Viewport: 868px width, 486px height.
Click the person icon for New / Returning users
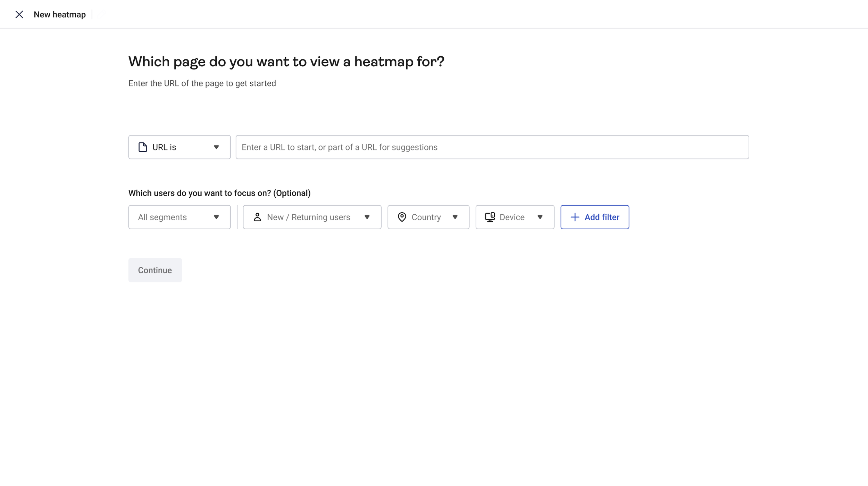257,217
